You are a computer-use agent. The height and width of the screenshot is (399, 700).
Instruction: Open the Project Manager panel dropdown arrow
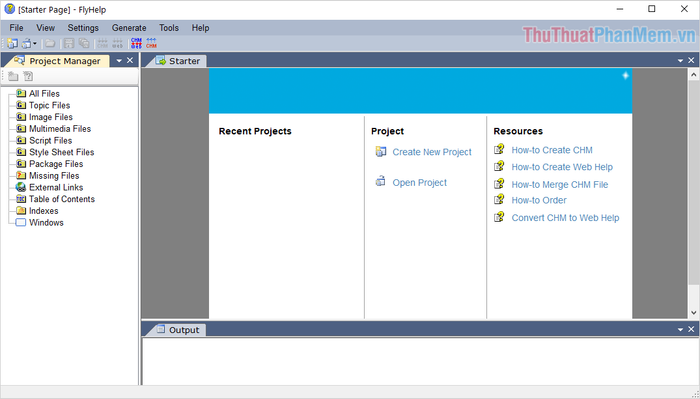tap(119, 61)
